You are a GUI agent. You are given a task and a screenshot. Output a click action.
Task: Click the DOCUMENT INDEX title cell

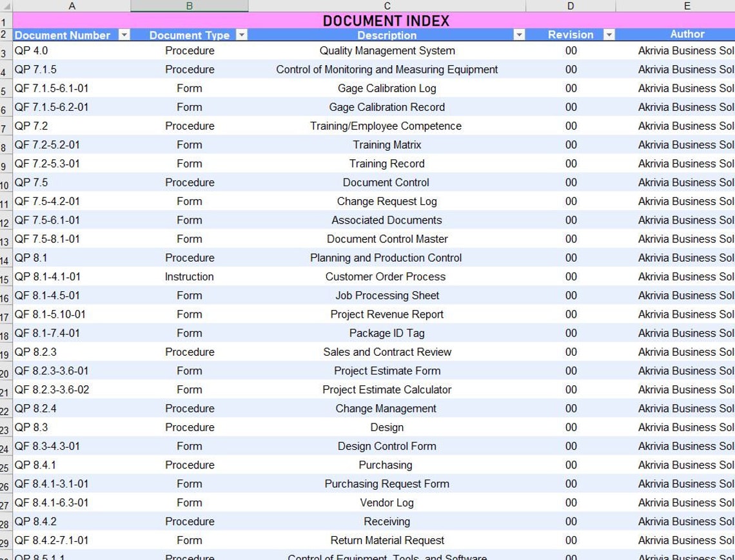coord(386,21)
